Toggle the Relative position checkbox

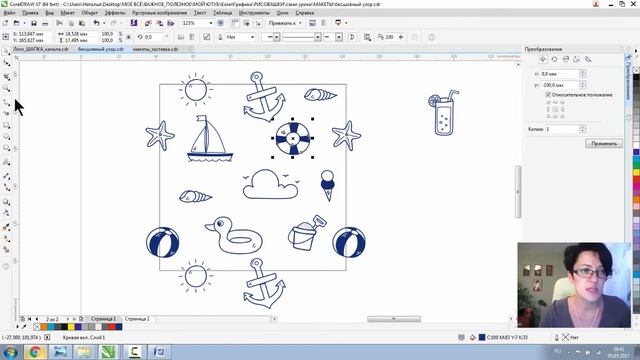[548, 95]
